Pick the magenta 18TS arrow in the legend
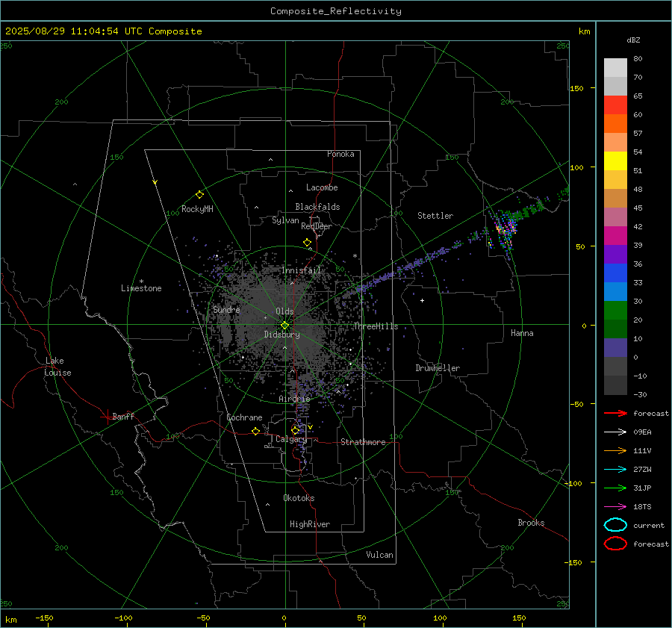Screen dimensions: 672x628 tap(615, 507)
